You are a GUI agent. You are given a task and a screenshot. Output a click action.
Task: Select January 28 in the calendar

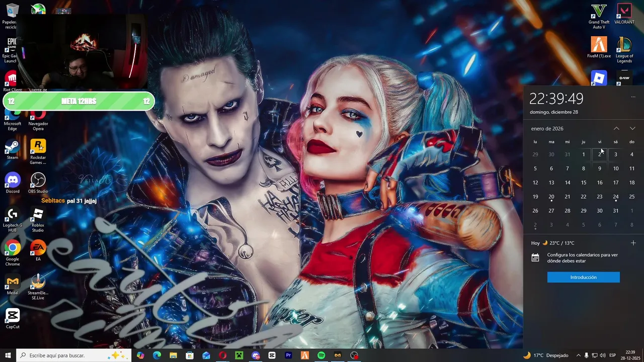pos(568,211)
